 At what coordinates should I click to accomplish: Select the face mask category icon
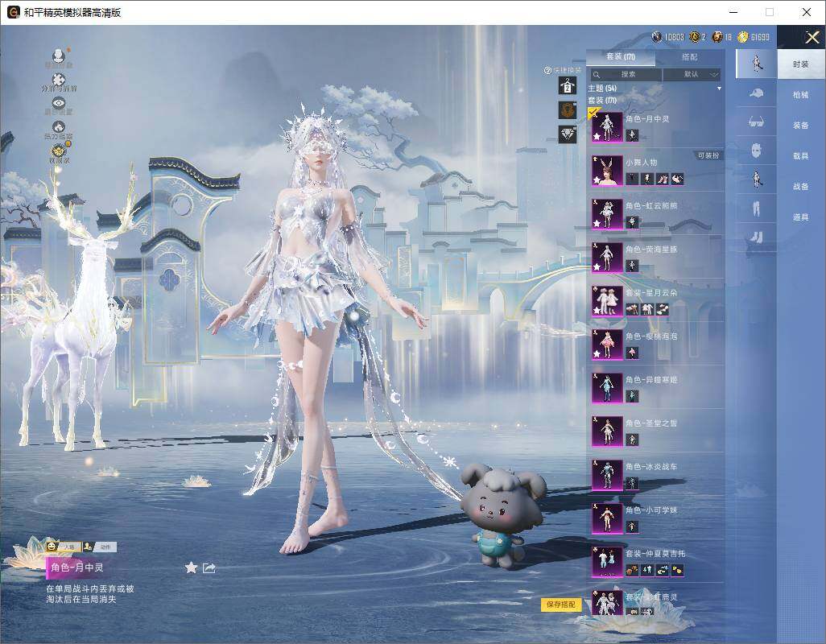(x=757, y=151)
